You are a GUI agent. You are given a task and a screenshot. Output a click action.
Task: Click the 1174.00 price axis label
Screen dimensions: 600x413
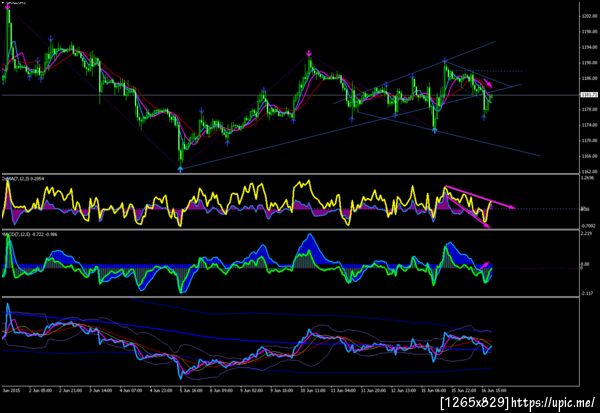point(590,125)
